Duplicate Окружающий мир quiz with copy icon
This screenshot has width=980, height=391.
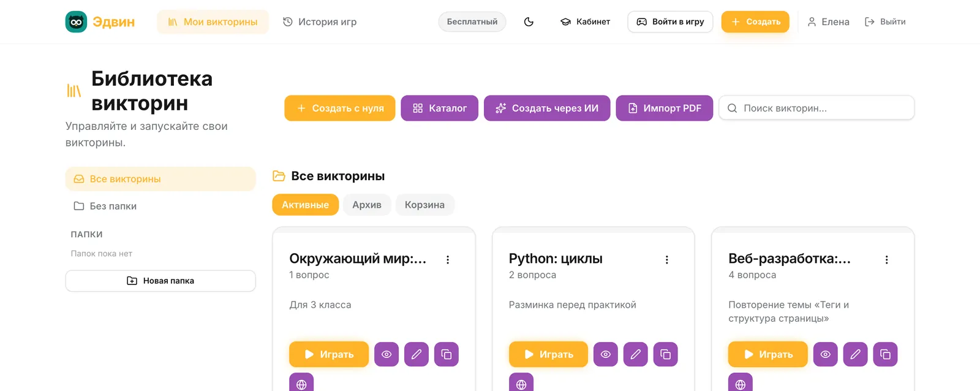tap(447, 354)
